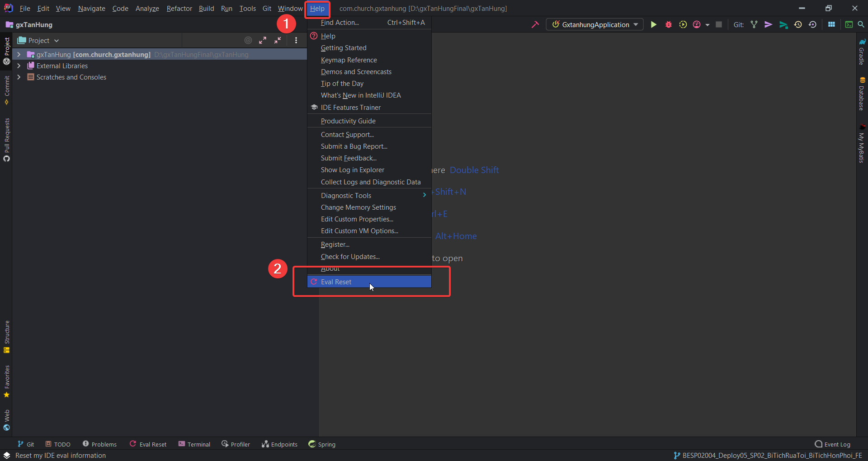Viewport: 868px width, 461px height.
Task: Click the Git push icon in toolbar
Action: point(783,25)
